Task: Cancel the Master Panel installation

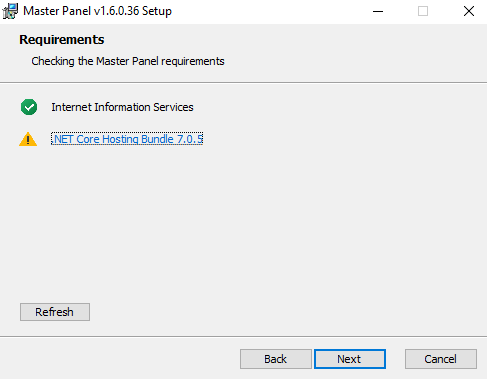Action: tap(441, 359)
